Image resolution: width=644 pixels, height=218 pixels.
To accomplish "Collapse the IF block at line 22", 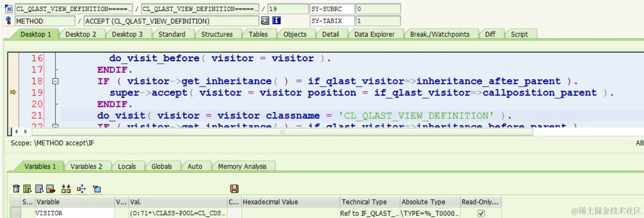I will click(55, 127).
